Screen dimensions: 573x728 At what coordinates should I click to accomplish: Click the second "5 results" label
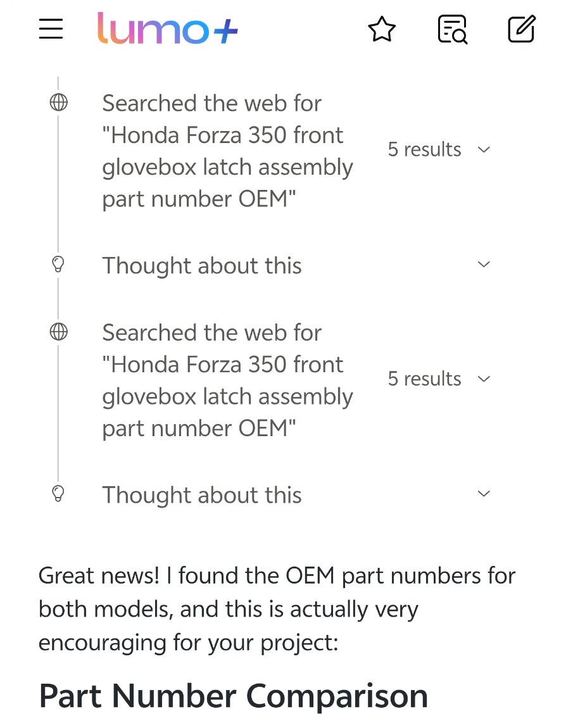424,379
